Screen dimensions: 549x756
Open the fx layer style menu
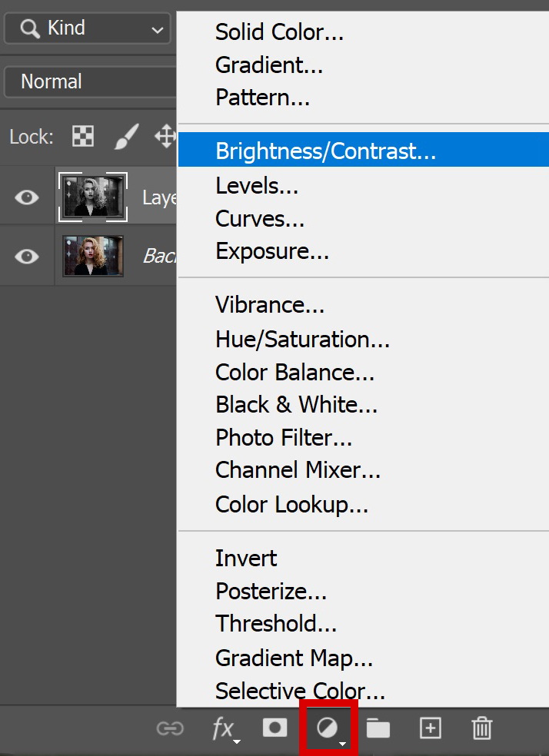coord(225,729)
